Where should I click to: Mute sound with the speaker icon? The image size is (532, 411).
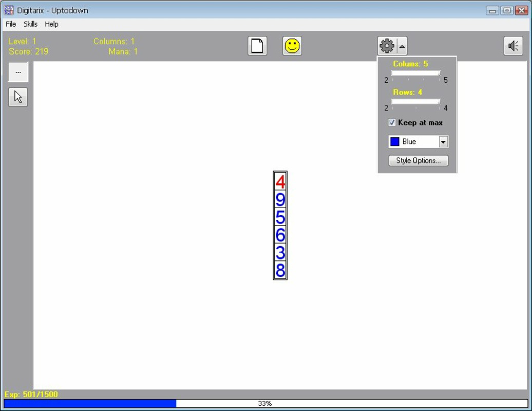513,46
